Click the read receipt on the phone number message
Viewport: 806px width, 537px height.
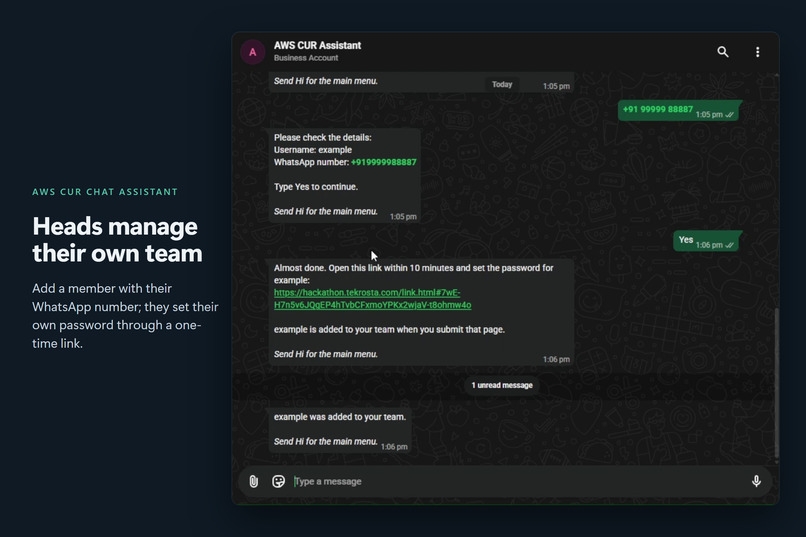click(729, 115)
